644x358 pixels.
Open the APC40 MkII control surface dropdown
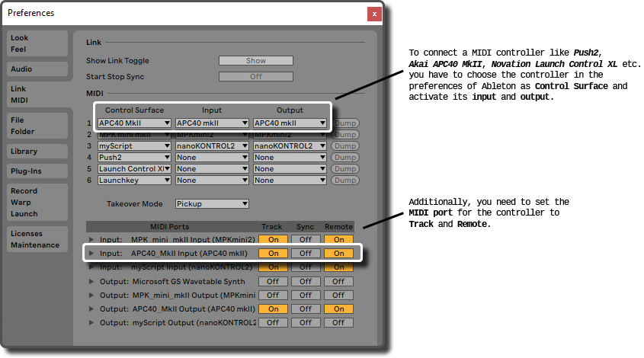coord(134,123)
